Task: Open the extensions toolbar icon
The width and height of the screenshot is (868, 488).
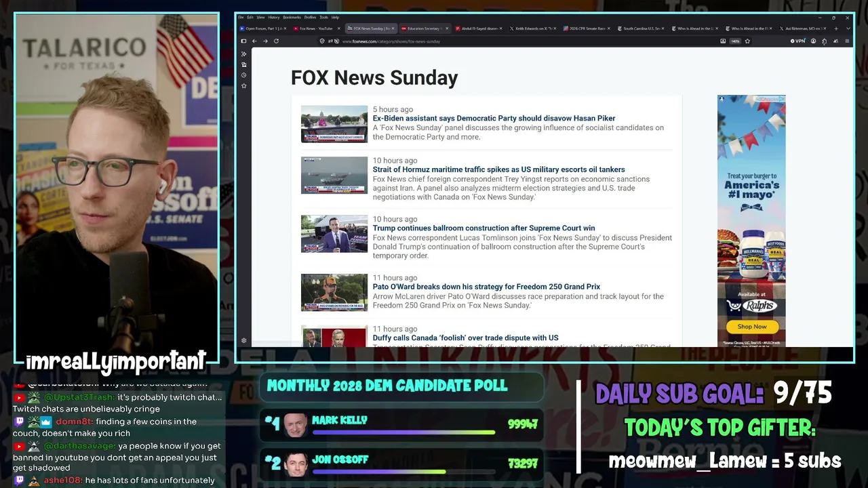Action: point(824,41)
